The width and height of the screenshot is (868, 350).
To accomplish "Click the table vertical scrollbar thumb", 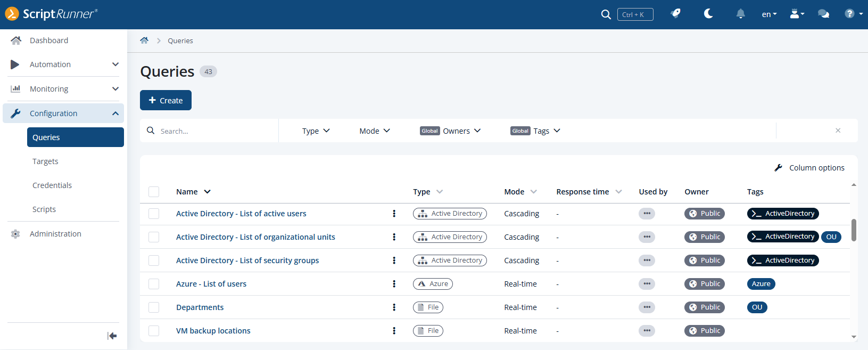I will coord(854,230).
